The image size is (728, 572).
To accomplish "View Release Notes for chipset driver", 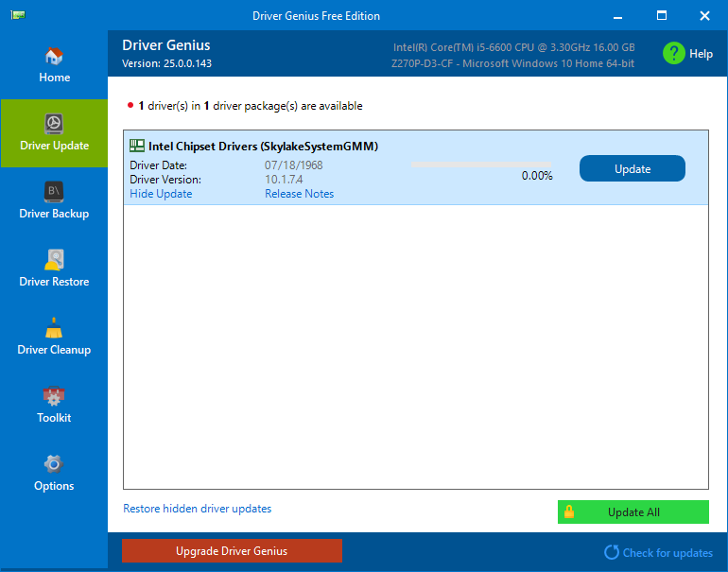I will tap(299, 194).
